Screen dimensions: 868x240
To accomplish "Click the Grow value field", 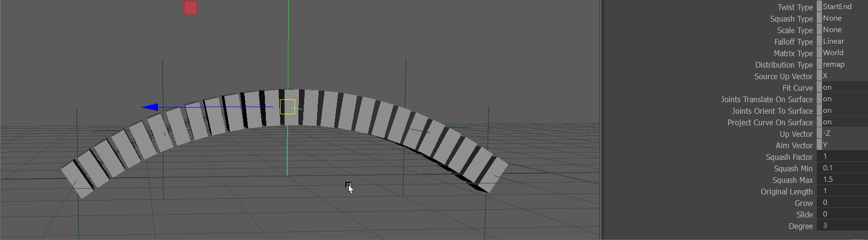I will coord(843,203).
